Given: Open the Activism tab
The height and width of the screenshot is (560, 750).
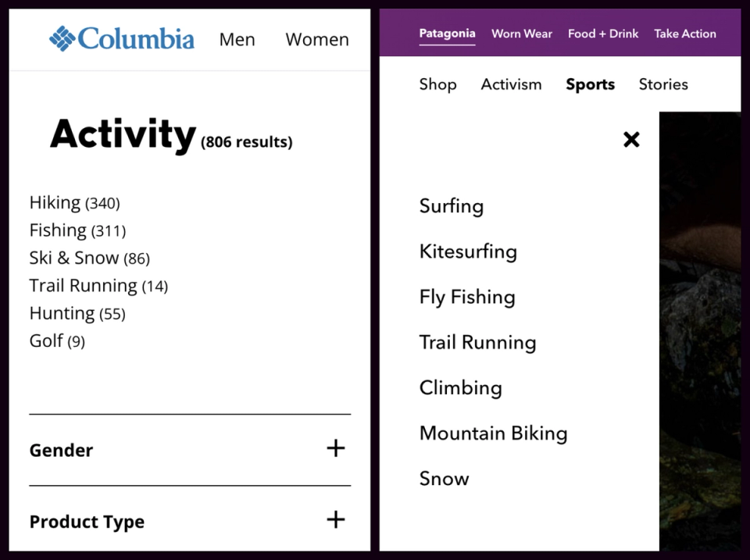Looking at the screenshot, I should [511, 84].
